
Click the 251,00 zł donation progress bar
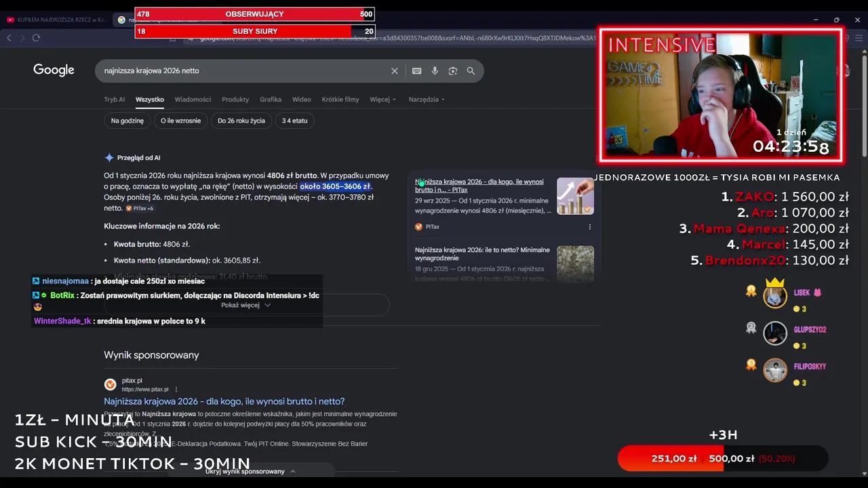[722, 459]
